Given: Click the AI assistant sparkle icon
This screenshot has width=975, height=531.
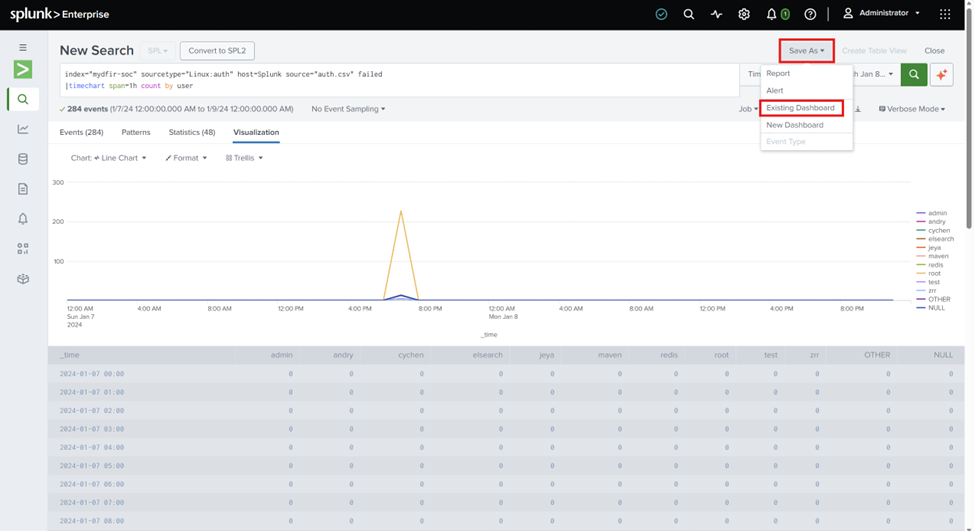Looking at the screenshot, I should [x=941, y=75].
